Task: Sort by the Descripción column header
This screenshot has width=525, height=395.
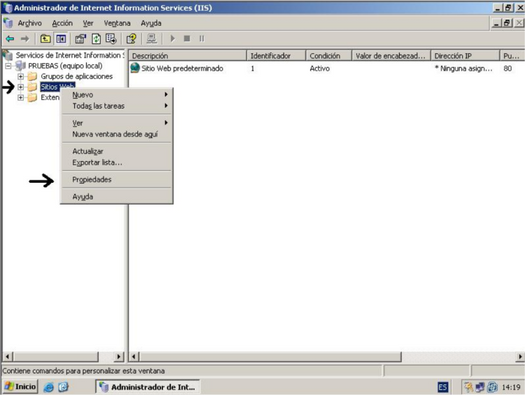Action: (x=188, y=56)
